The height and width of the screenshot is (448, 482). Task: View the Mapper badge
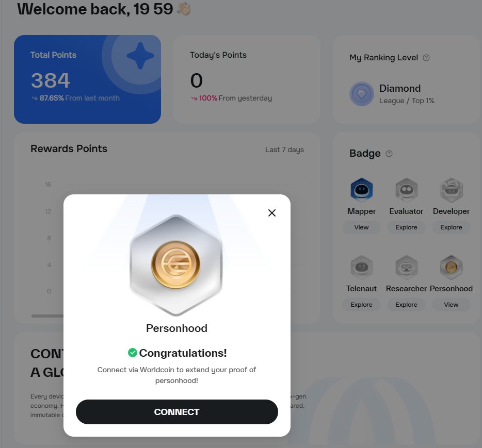361,227
